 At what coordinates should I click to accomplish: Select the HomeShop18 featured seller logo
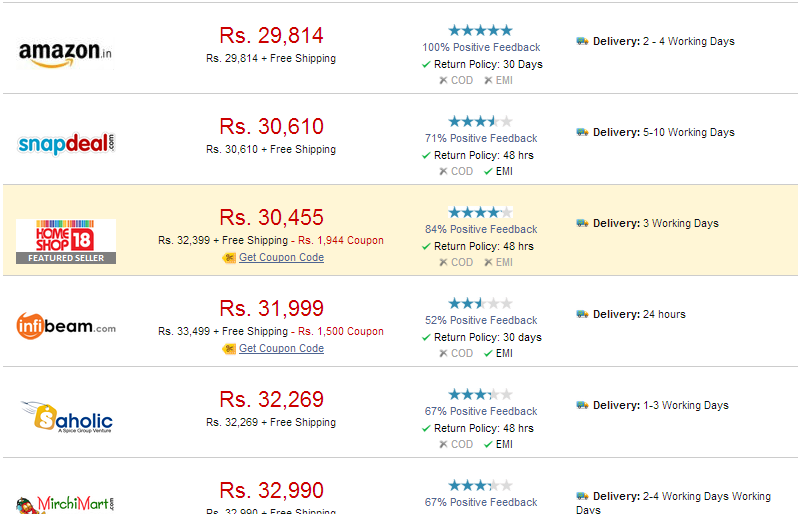click(66, 241)
